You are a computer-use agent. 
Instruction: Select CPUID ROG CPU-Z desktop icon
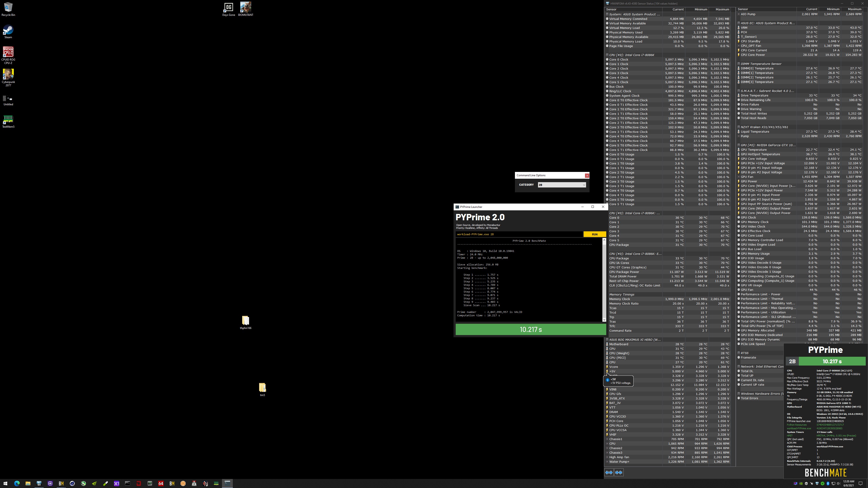[x=8, y=55]
